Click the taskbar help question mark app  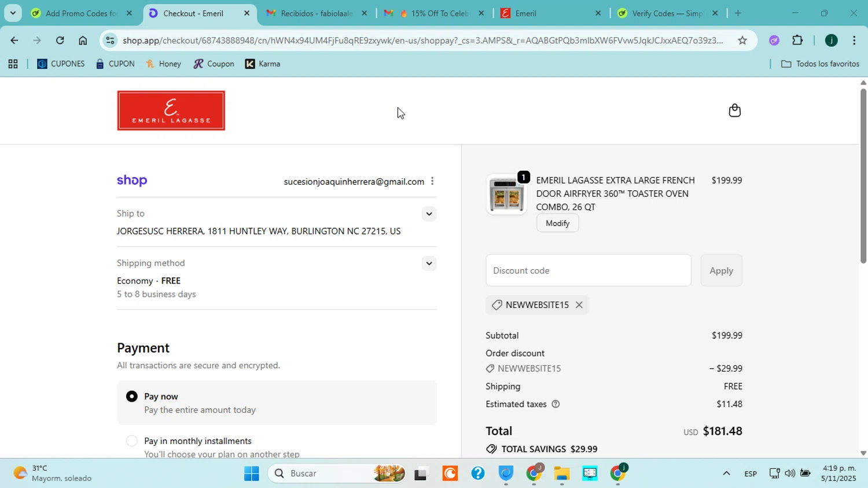coord(477,474)
